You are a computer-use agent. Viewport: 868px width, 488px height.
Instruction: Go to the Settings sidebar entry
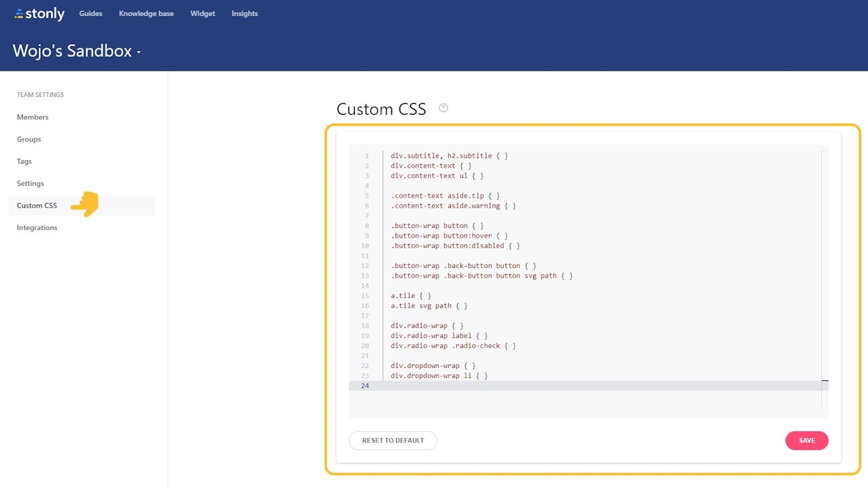coord(30,183)
